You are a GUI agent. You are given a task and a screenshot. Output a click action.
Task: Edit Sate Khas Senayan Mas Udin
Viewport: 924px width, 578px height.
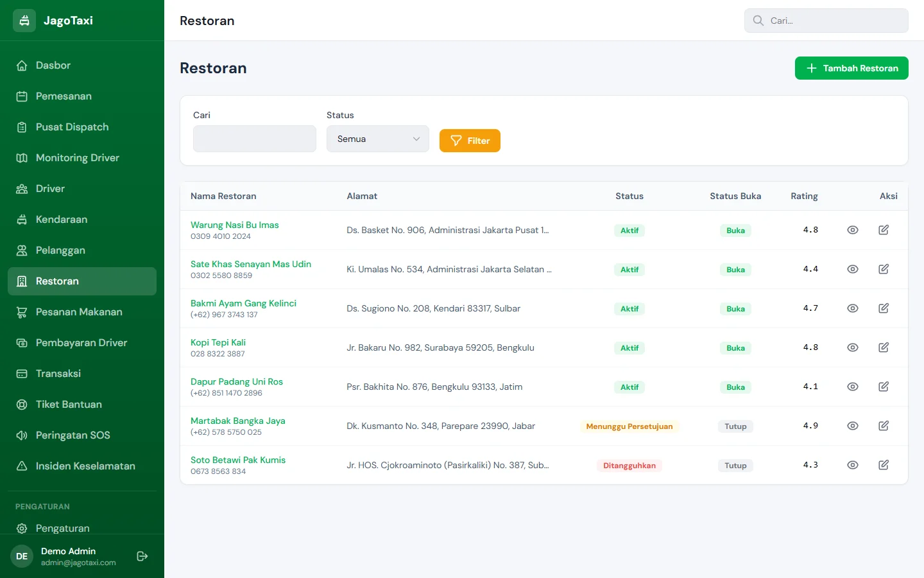coord(884,269)
